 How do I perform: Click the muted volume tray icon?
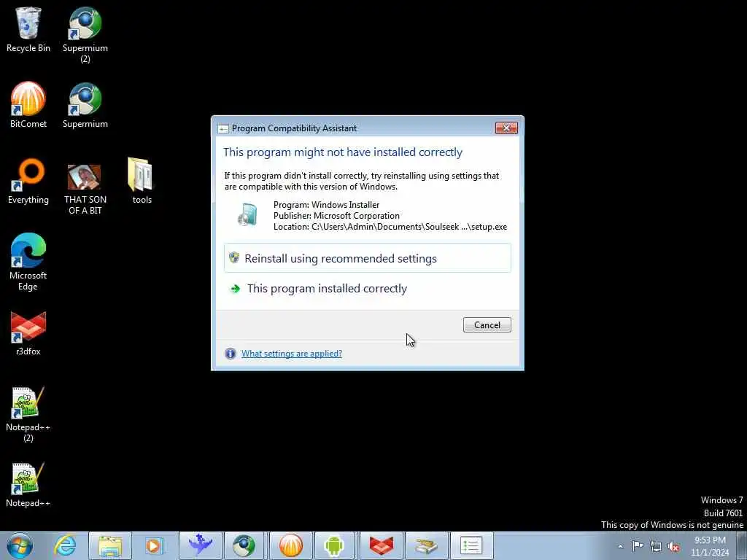click(x=673, y=546)
